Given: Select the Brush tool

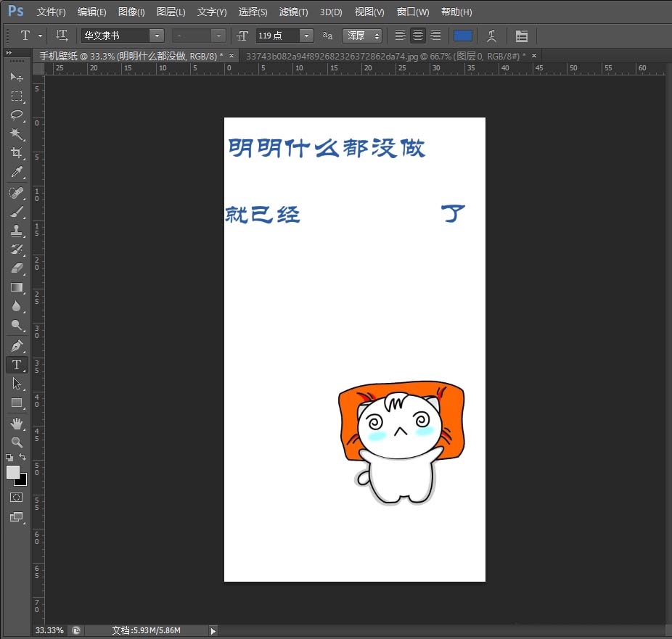Looking at the screenshot, I should click(x=17, y=212).
